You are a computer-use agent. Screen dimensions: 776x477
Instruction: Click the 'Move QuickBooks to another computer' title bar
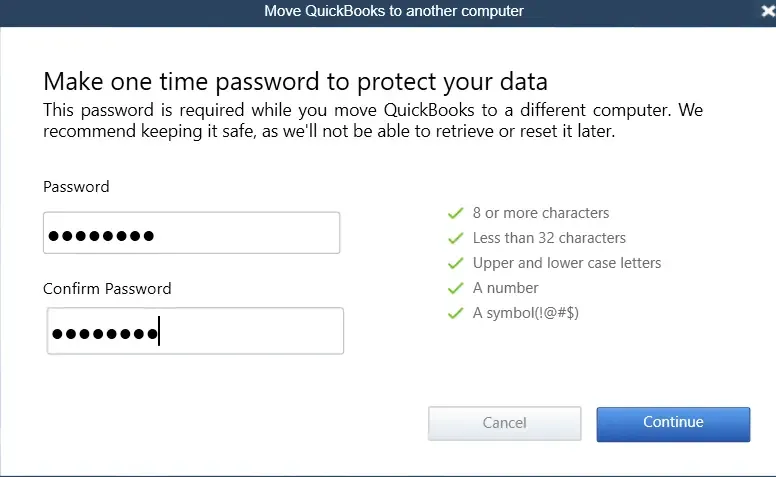tap(393, 11)
